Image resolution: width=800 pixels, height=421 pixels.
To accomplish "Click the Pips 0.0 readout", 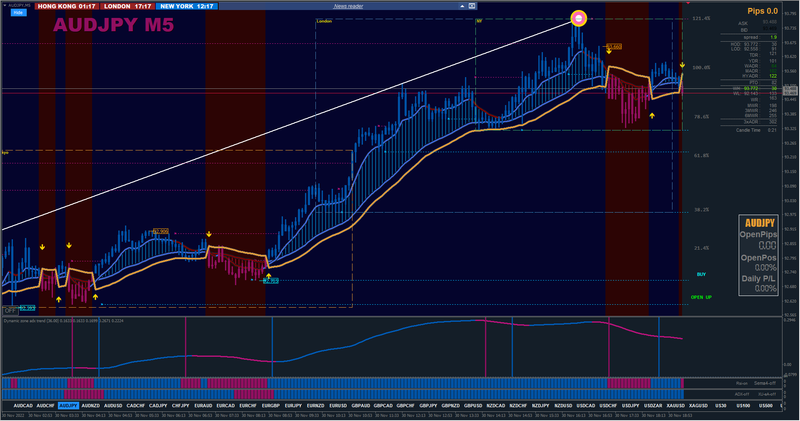I will [763, 11].
